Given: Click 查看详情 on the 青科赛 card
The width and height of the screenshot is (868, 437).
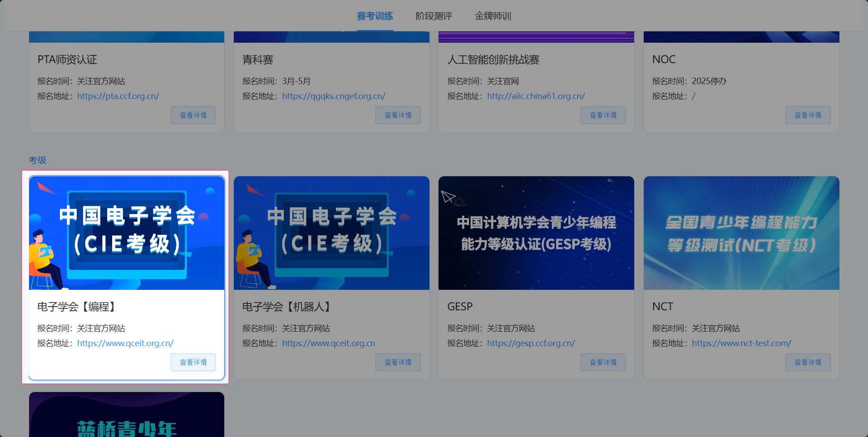Looking at the screenshot, I should [398, 115].
